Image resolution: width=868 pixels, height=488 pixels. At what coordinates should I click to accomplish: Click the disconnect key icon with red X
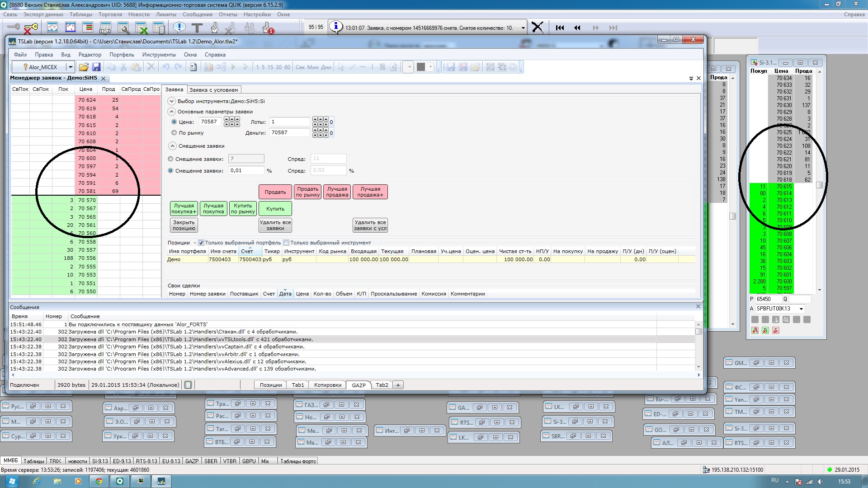coord(30,28)
